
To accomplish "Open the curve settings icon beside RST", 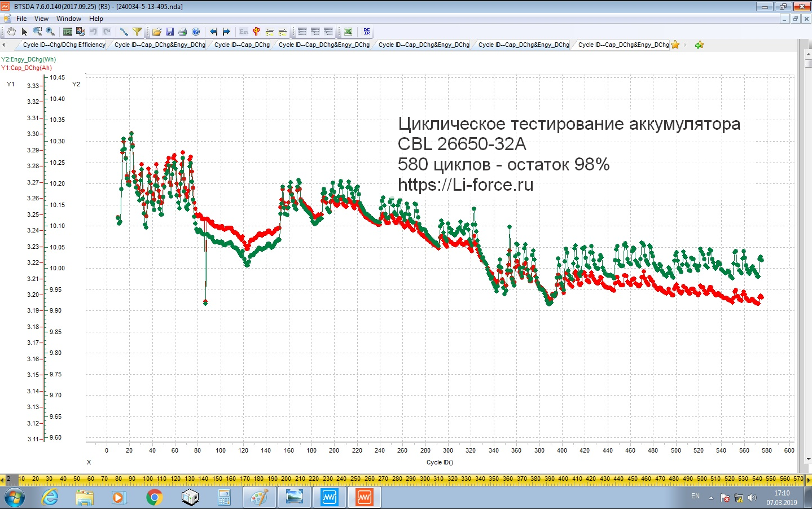I will pyautogui.click(x=81, y=32).
